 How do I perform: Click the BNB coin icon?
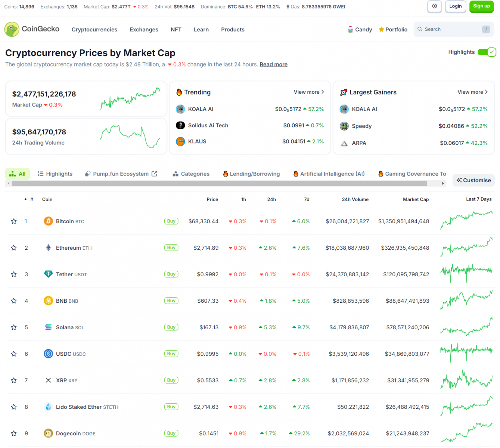click(x=48, y=301)
